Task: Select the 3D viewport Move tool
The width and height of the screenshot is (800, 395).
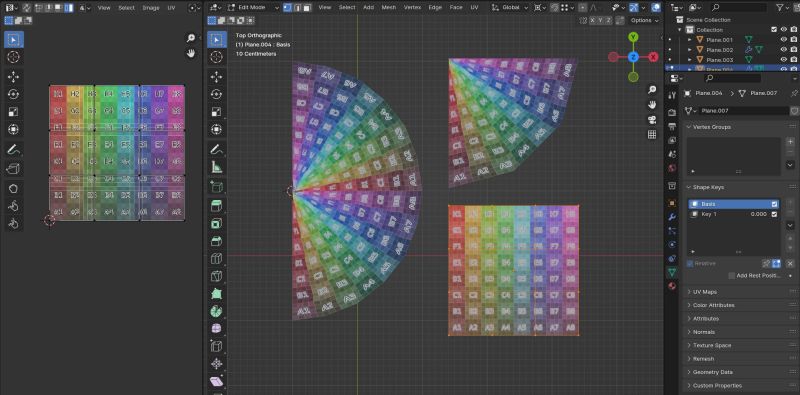Action: pyautogui.click(x=217, y=77)
